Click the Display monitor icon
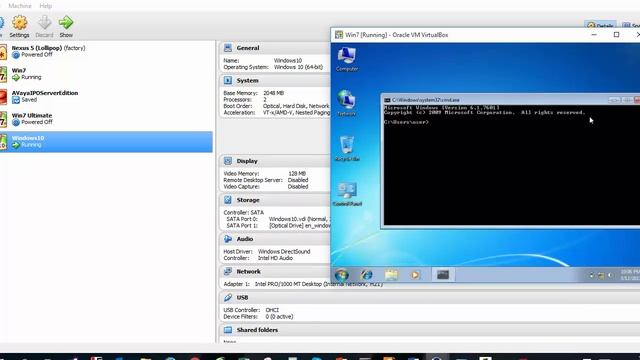 point(228,161)
